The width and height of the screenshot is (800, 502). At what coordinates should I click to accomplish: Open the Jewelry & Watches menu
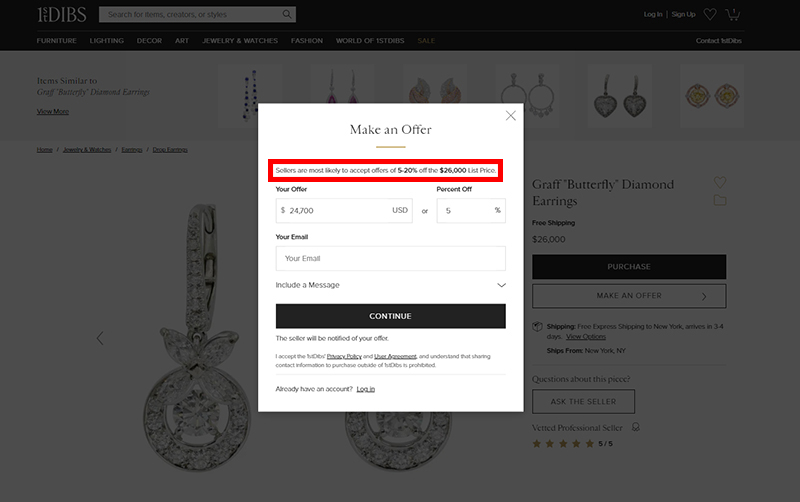(238, 41)
